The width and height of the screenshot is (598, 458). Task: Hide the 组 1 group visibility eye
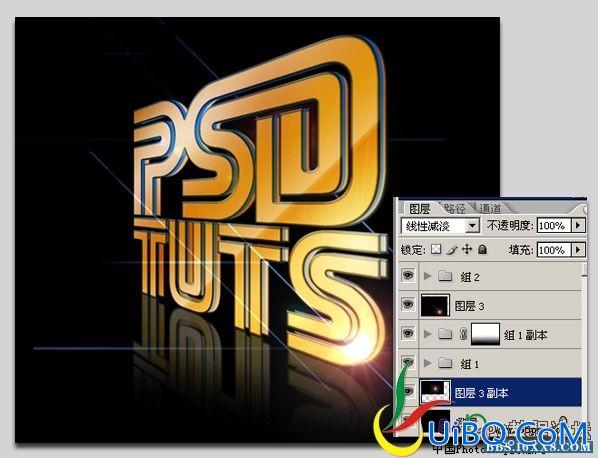[x=408, y=362]
